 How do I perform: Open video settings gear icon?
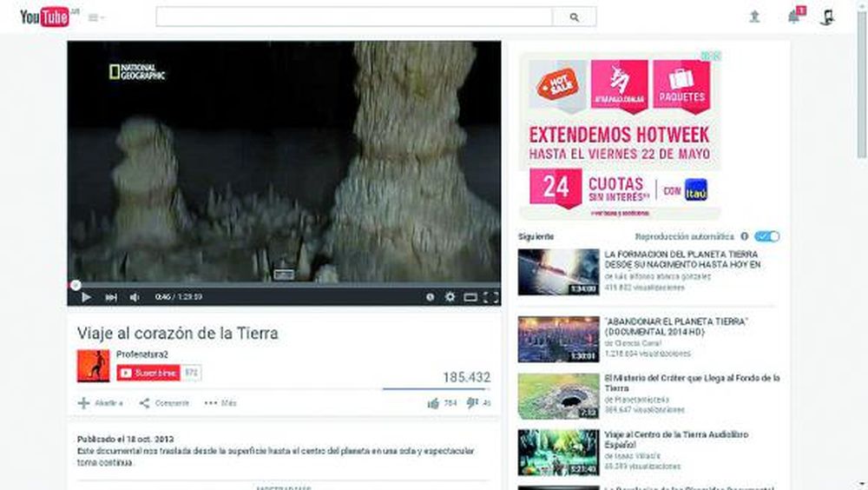pyautogui.click(x=450, y=297)
